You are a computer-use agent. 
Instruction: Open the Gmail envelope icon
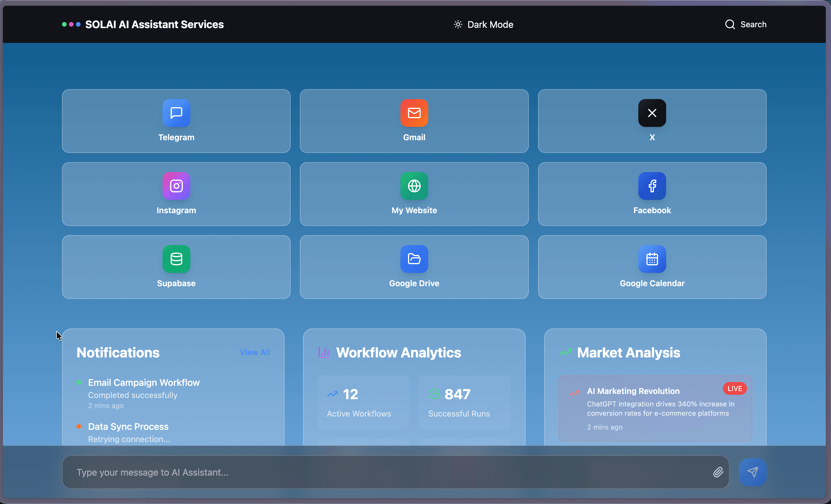[x=414, y=113]
